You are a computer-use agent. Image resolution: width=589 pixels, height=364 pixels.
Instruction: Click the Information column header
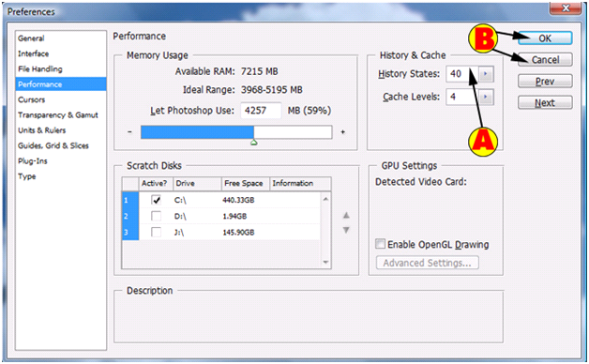(x=300, y=183)
